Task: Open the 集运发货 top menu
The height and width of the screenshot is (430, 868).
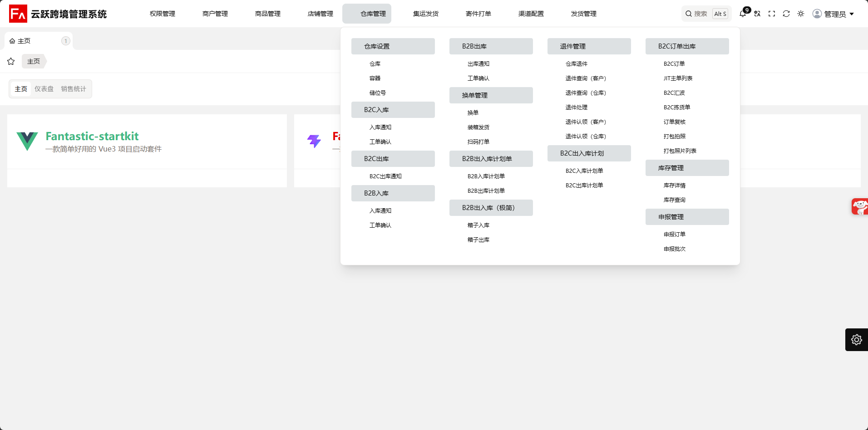Action: click(x=426, y=14)
